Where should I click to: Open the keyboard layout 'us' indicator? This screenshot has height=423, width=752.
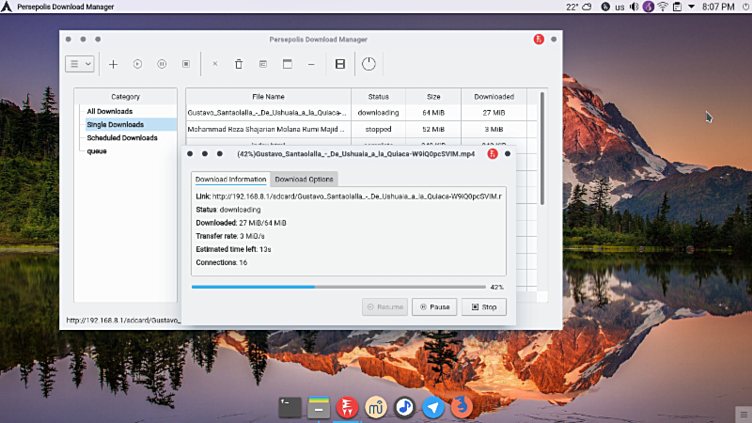(619, 7)
